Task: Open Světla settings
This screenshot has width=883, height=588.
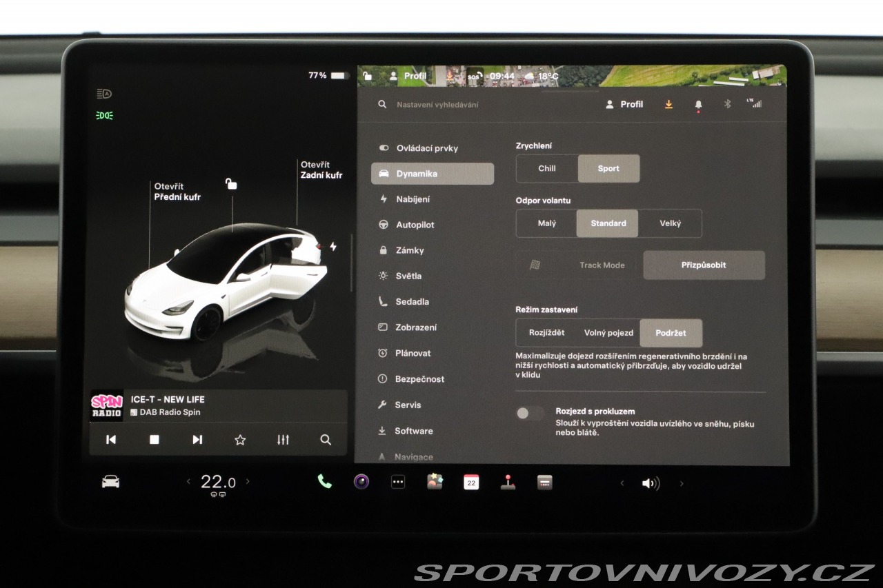Action: pyautogui.click(x=433, y=276)
